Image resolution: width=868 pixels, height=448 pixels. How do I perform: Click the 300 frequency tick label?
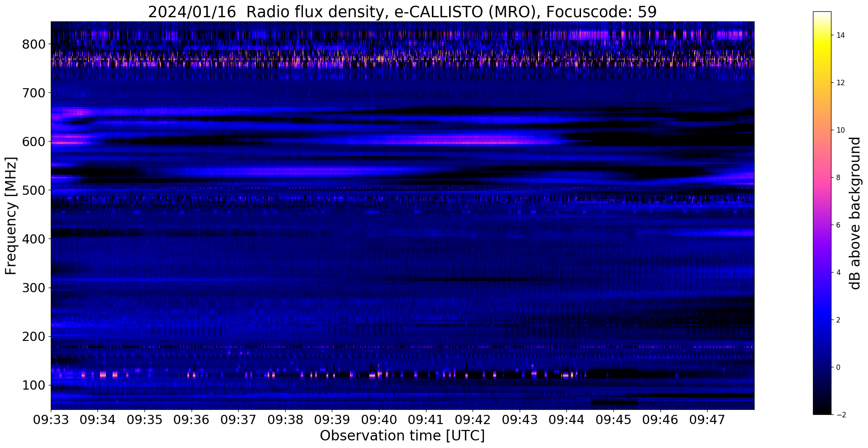point(34,288)
